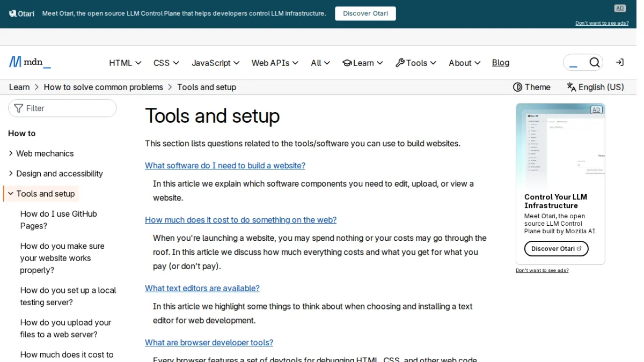The width and height of the screenshot is (644, 362).
Task: Click Discover Otari button in the sidebar ad
Action: click(x=556, y=248)
